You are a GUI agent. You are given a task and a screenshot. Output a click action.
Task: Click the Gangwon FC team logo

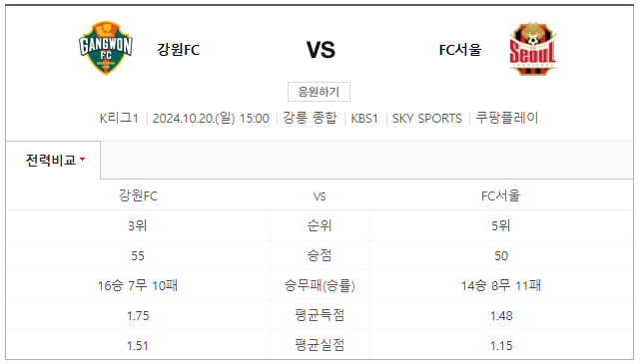point(105,48)
